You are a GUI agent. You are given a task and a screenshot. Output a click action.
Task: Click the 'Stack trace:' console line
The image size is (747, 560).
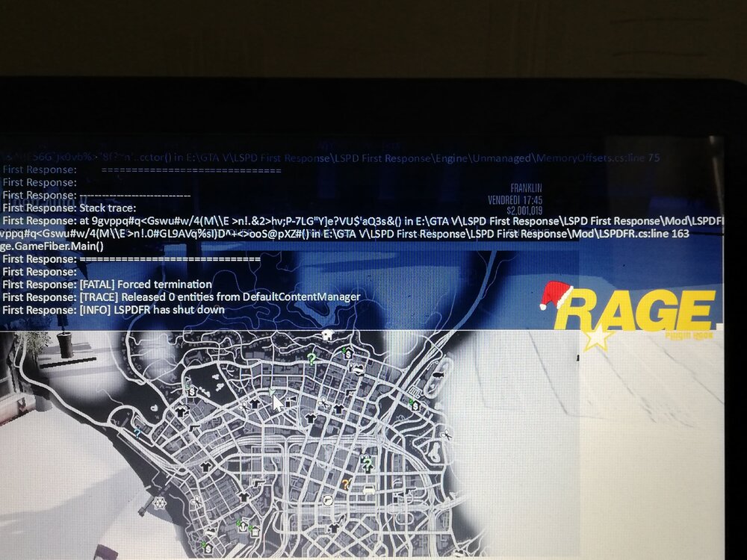(108, 208)
